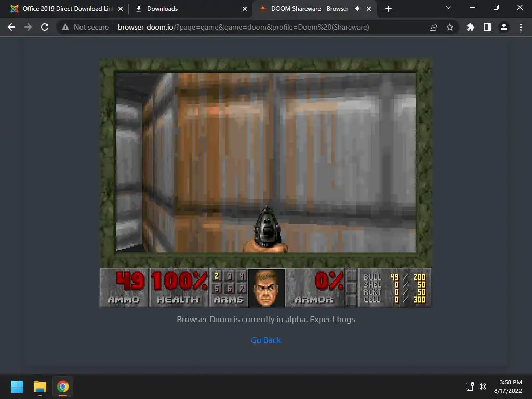Open File Explorer from the taskbar
This screenshot has height=399, width=532.
[39, 387]
